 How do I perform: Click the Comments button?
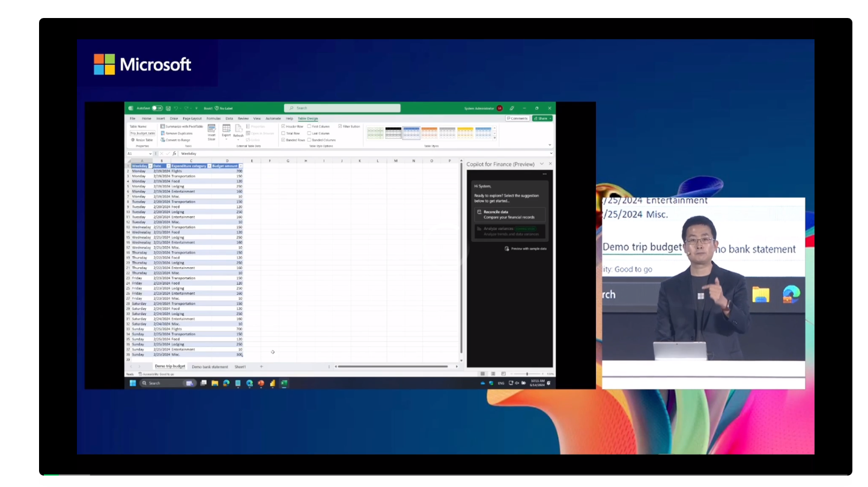coord(517,118)
